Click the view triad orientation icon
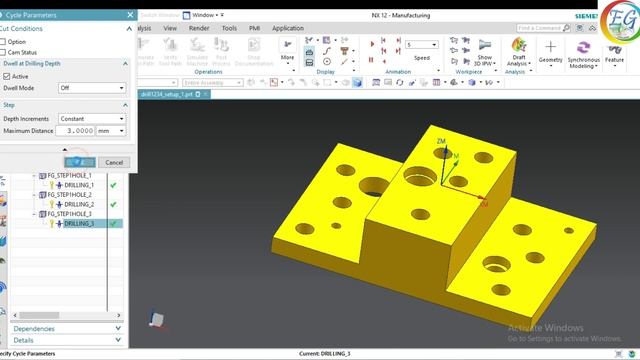 pos(157,320)
